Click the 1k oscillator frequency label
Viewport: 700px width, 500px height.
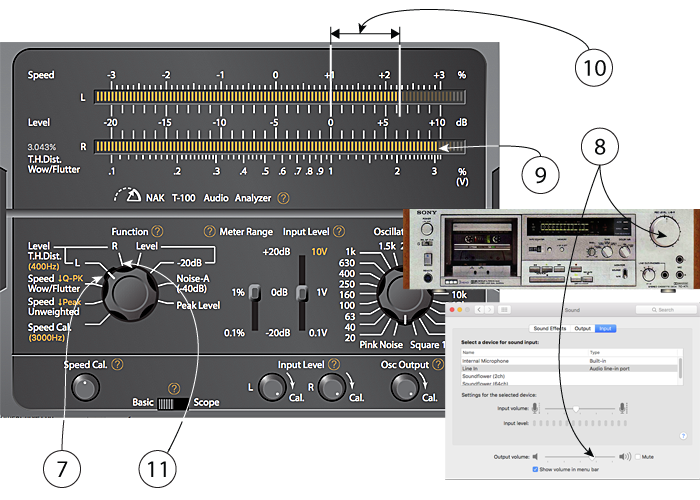coord(350,252)
